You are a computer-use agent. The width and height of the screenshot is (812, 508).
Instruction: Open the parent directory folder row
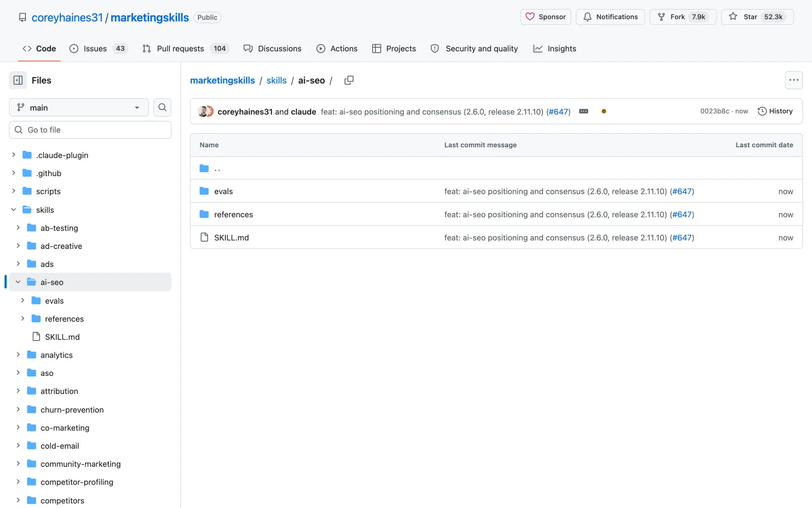coord(496,168)
